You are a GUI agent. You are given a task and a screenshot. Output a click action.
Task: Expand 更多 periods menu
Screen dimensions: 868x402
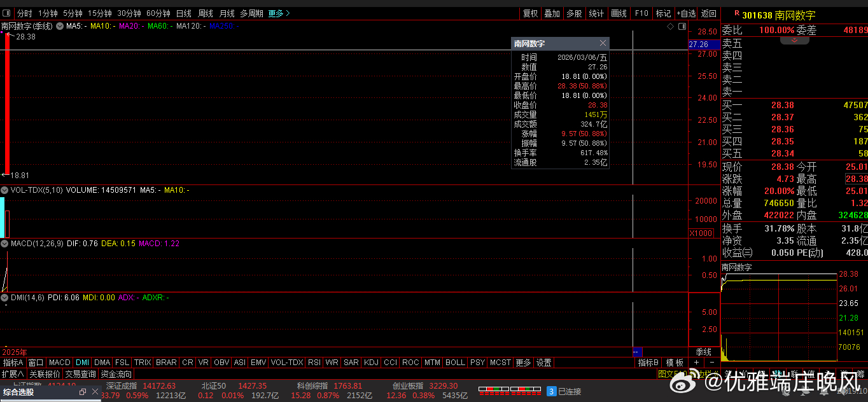click(279, 13)
